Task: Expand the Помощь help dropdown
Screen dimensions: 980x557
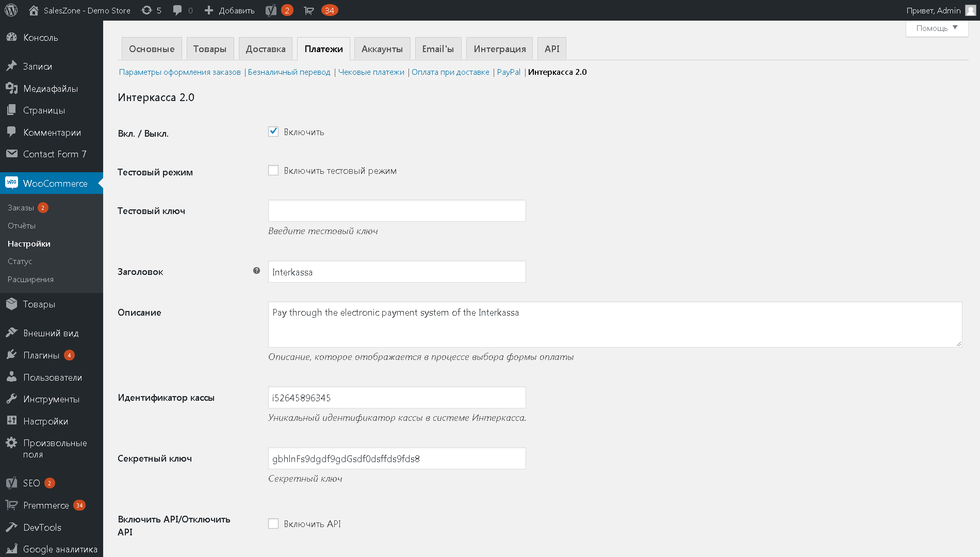Action: pyautogui.click(x=937, y=28)
